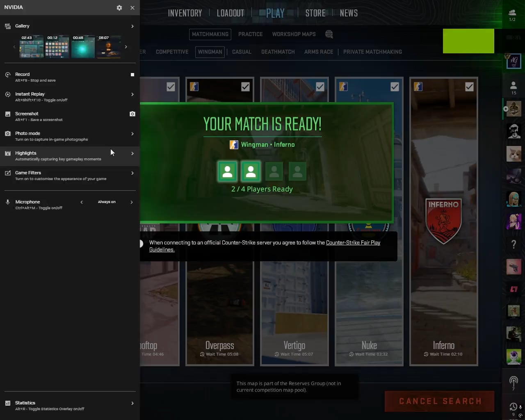Show next gallery thumbnails

[x=126, y=47]
